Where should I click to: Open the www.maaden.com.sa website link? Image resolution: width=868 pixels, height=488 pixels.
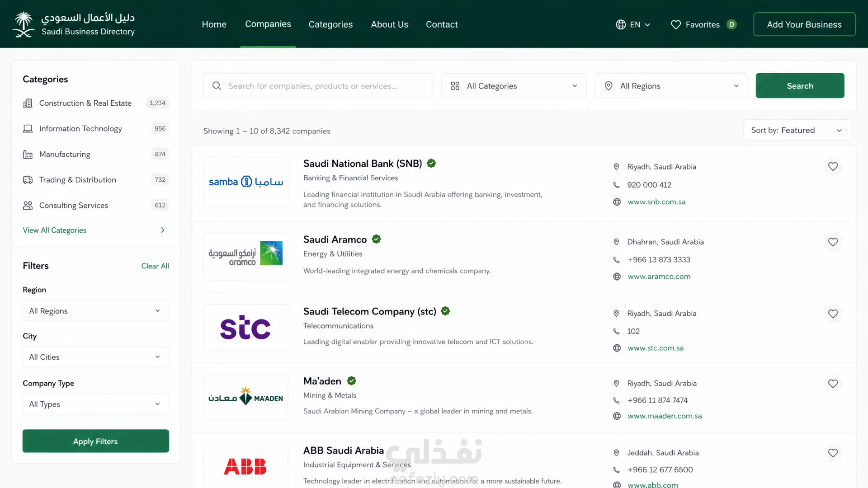point(665,416)
